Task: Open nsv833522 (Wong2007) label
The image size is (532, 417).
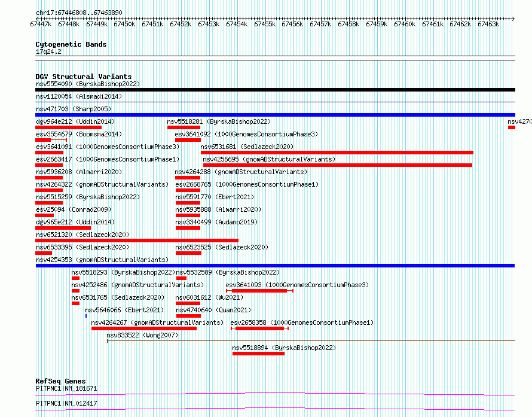Action: tap(142, 335)
